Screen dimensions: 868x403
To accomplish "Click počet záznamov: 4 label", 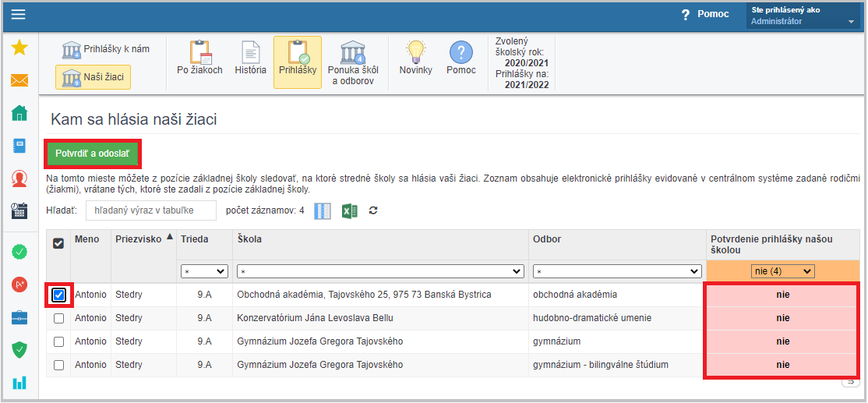I will pyautogui.click(x=265, y=211).
